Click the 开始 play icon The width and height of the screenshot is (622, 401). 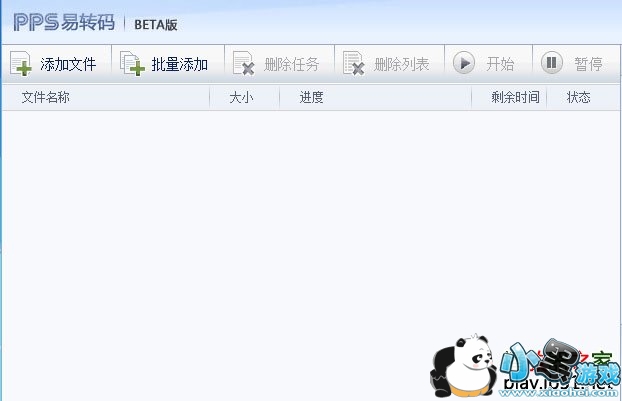(x=464, y=63)
